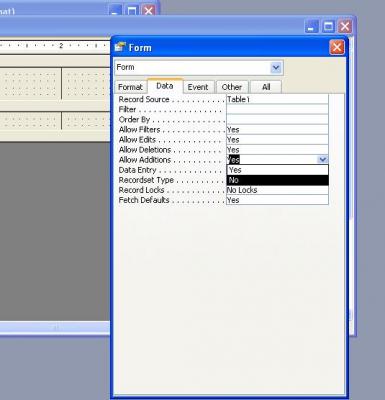Minimize the form design window behind
385x400 pixels.
[311, 26]
